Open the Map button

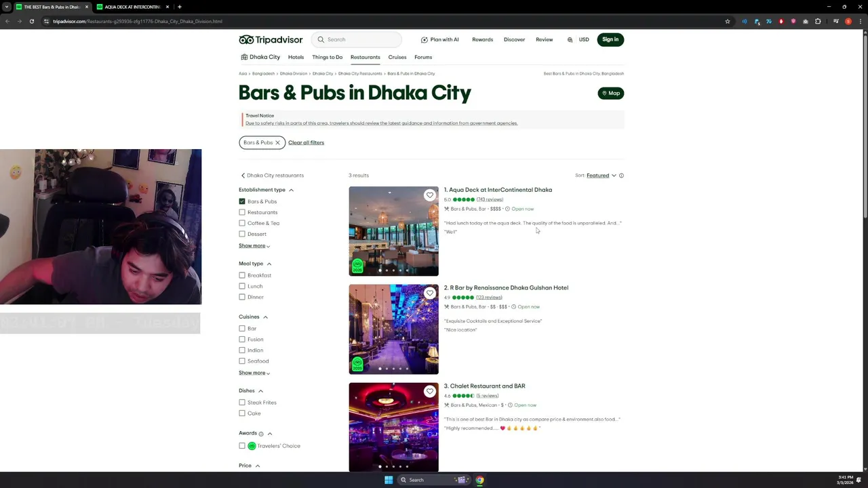(611, 93)
